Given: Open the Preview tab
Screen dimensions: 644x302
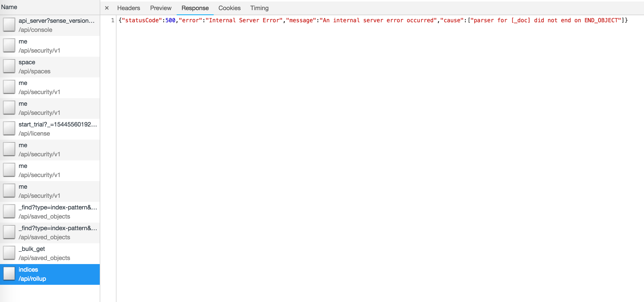Looking at the screenshot, I should click(160, 8).
